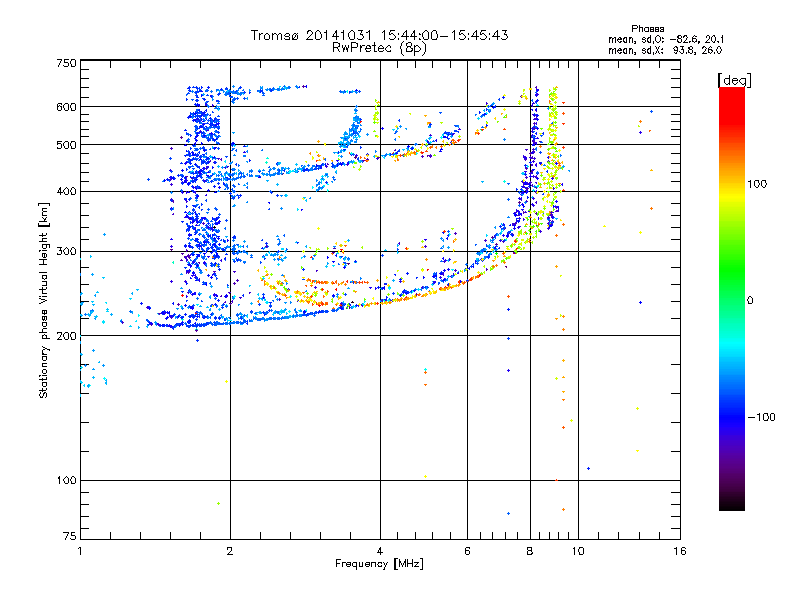This screenshot has height=600, width=800.
Task: Click the x-axis label '6'
Action: 467,551
